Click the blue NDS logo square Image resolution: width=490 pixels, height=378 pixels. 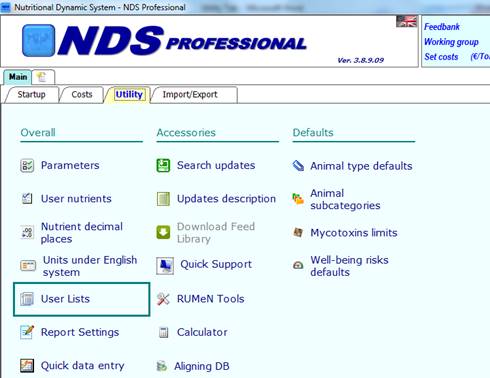pyautogui.click(x=39, y=40)
